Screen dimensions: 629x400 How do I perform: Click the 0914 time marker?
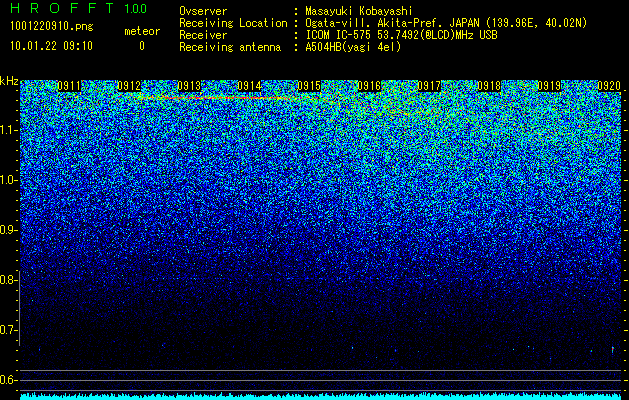(x=250, y=86)
